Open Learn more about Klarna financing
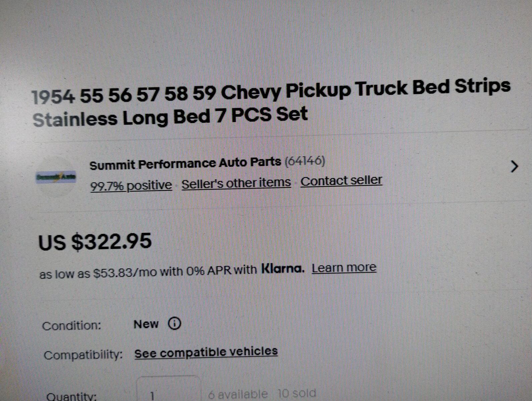The height and width of the screenshot is (401, 532). click(x=344, y=268)
